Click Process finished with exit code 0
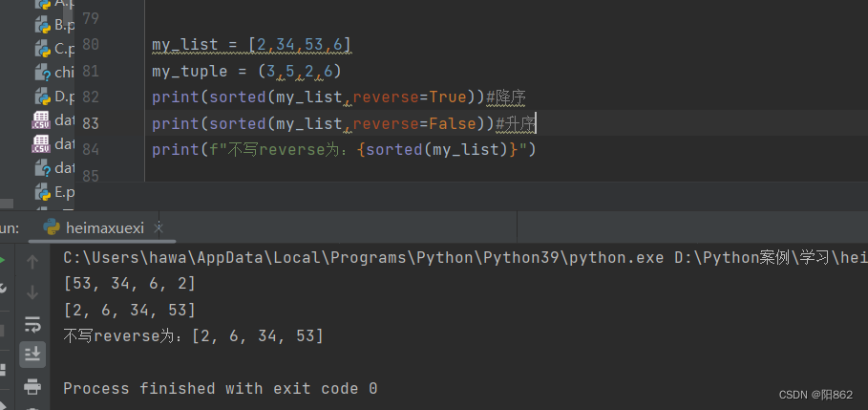Viewport: 868px width, 410px height. [x=221, y=388]
